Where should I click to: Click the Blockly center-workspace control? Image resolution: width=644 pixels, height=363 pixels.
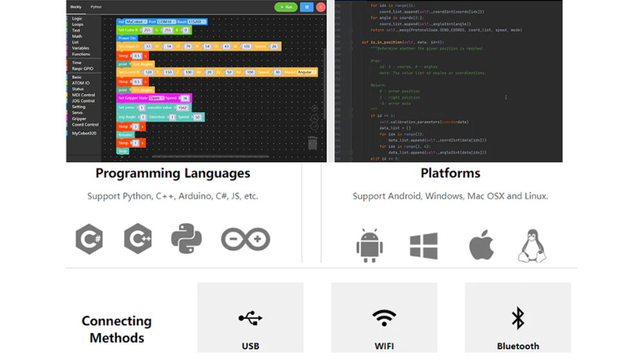click(x=314, y=108)
